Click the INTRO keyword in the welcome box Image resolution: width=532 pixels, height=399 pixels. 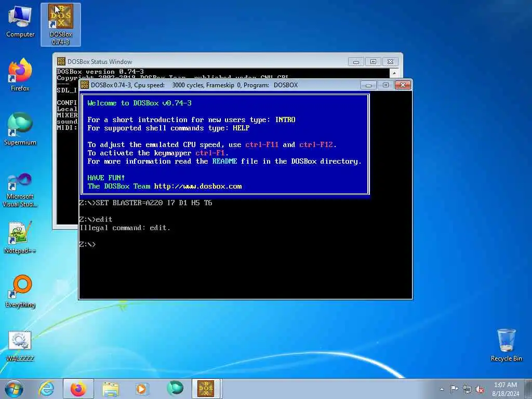(285, 120)
